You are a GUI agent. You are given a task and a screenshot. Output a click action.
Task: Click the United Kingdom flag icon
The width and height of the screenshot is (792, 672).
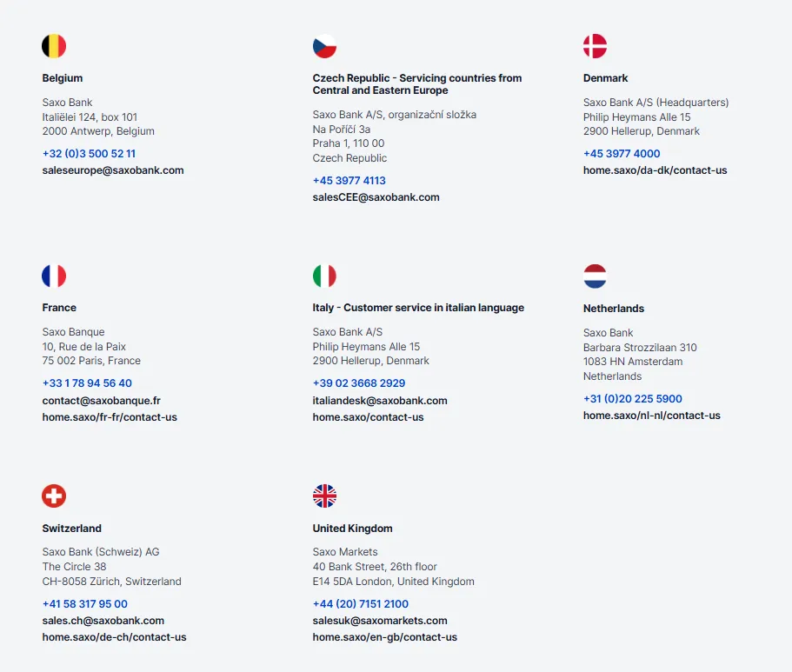[x=324, y=496]
